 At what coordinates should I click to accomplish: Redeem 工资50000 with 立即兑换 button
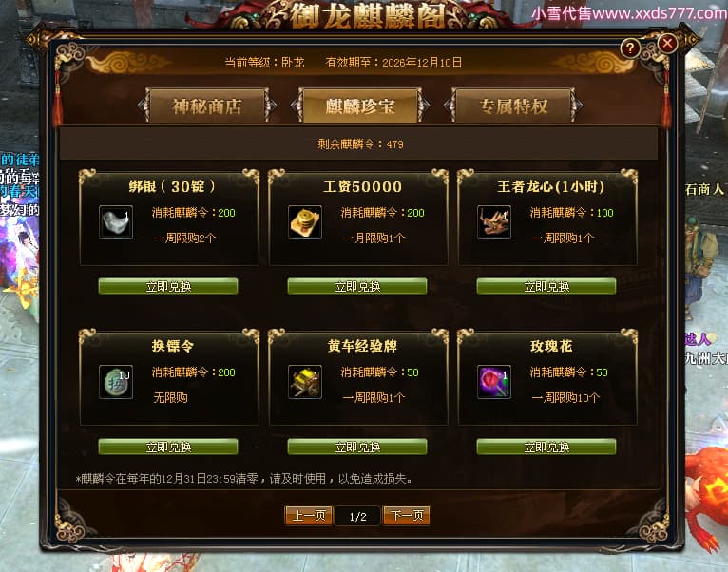(357, 286)
